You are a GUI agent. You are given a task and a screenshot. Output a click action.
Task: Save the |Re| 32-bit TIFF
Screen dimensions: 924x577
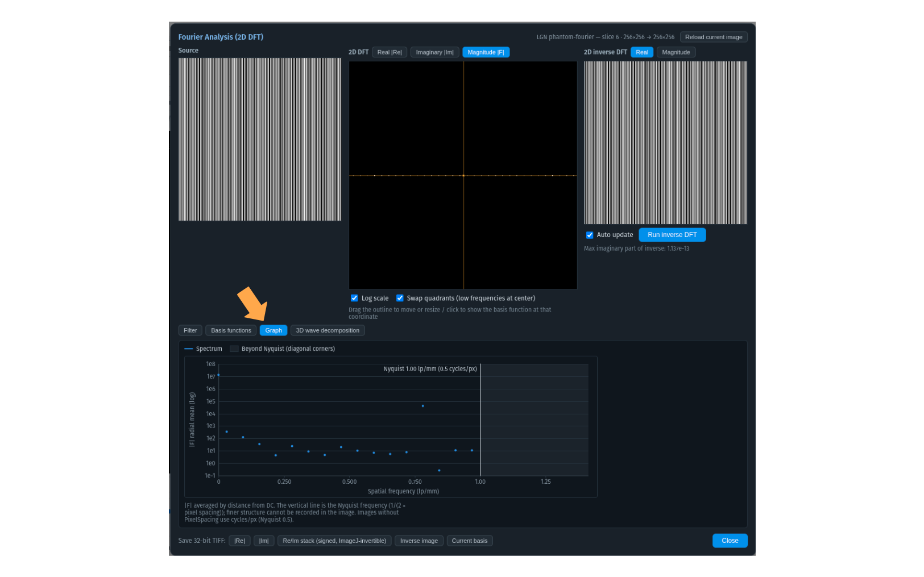point(239,541)
